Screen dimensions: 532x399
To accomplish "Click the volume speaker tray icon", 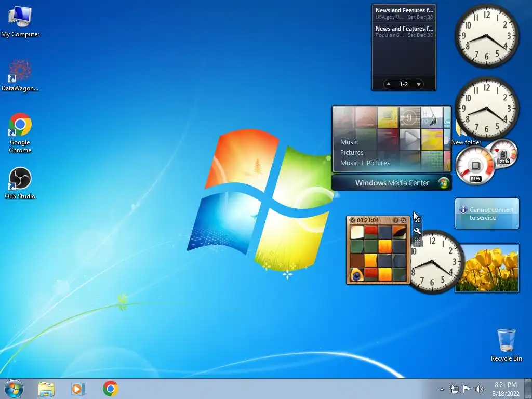I will 480,389.
